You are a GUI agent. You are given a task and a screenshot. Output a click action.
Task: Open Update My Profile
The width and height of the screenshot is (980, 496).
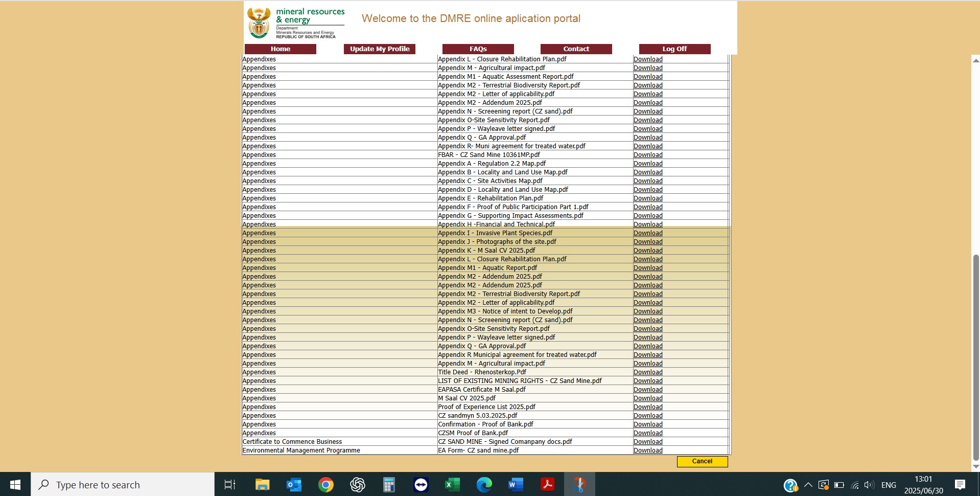coord(380,49)
